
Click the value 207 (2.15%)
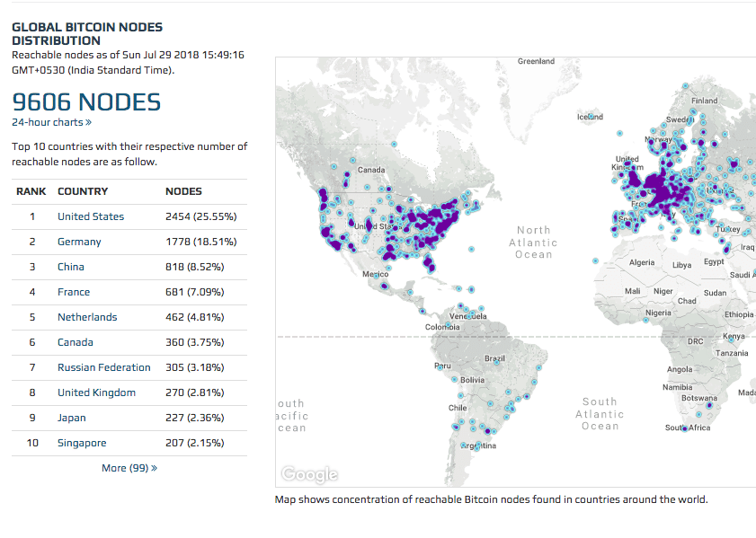[x=195, y=443]
